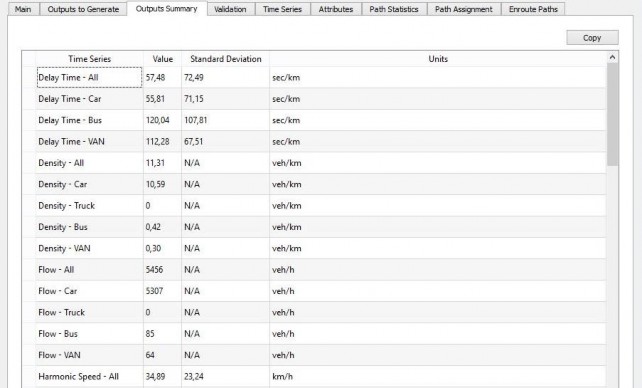Switch to the Main tab
This screenshot has height=388, width=642.
(23, 9)
